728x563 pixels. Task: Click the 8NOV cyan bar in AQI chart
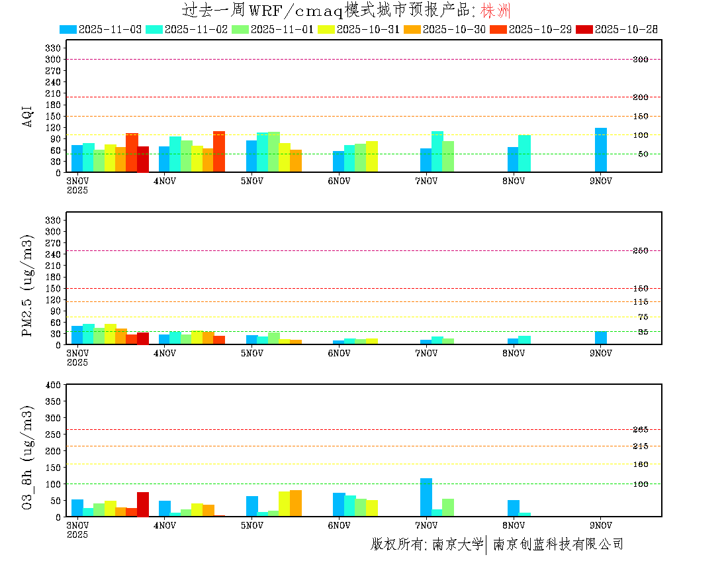524,153
